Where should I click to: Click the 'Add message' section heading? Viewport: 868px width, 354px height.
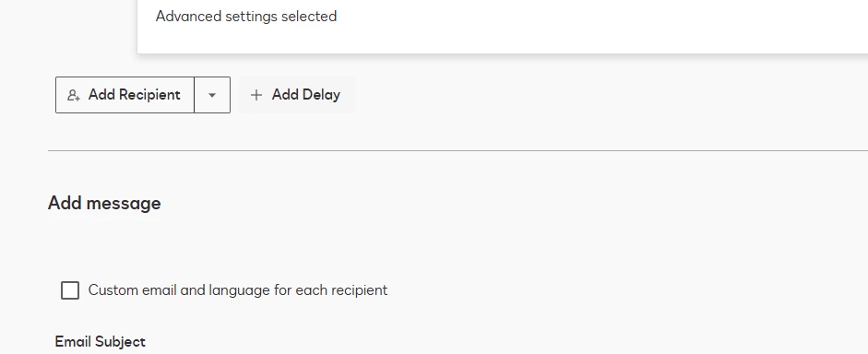104,203
